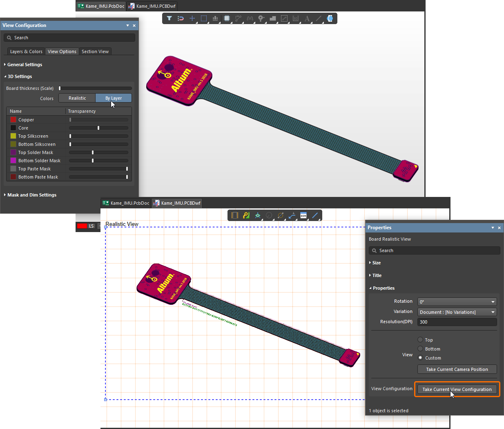Click Take Current View Configuration button
Viewport: 504px width, 429px height.
click(457, 389)
